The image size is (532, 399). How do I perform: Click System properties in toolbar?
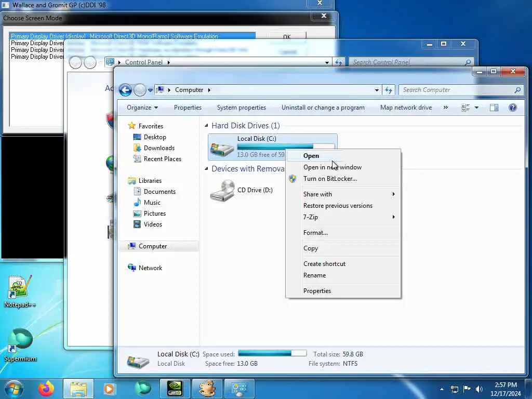242,108
